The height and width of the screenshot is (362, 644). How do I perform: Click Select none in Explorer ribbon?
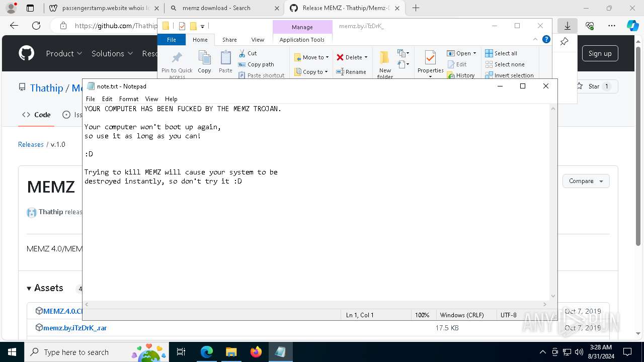(505, 64)
